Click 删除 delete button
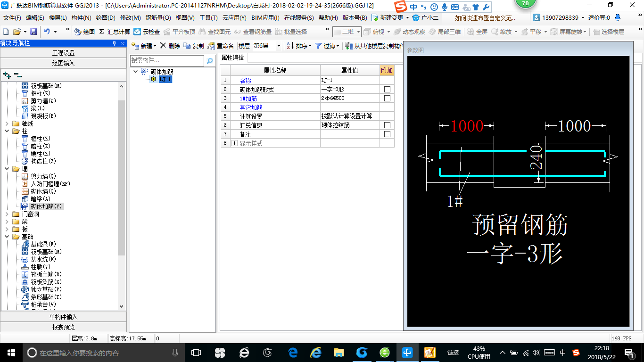This screenshot has width=644, height=362. point(170,46)
